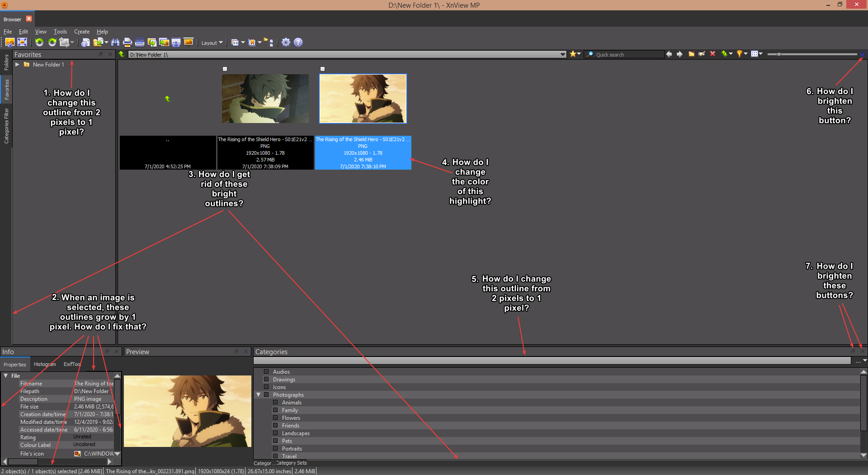Delete the selected file with the red X icon
The width and height of the screenshot is (868, 475).
pyautogui.click(x=712, y=54)
